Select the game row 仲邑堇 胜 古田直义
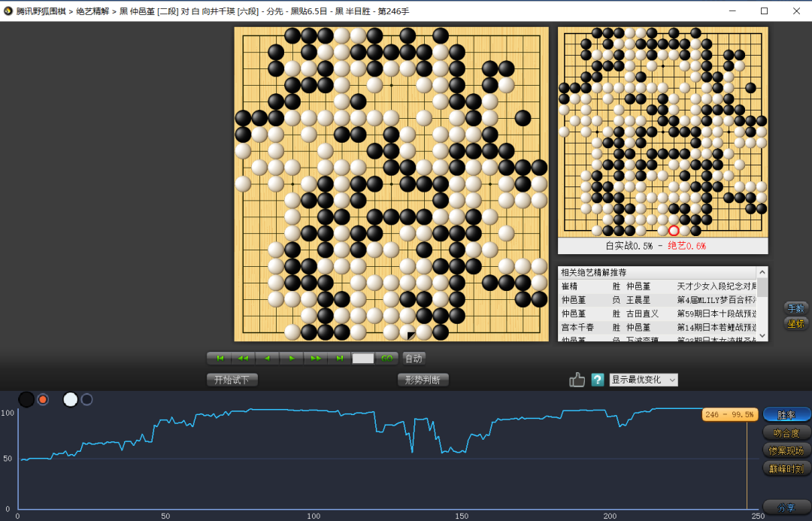The image size is (812, 521). (658, 314)
